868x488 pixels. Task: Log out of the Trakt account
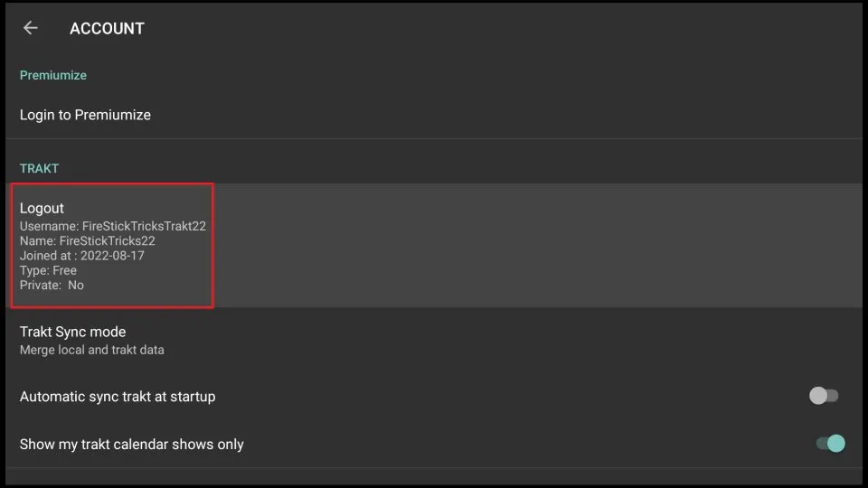click(x=42, y=208)
